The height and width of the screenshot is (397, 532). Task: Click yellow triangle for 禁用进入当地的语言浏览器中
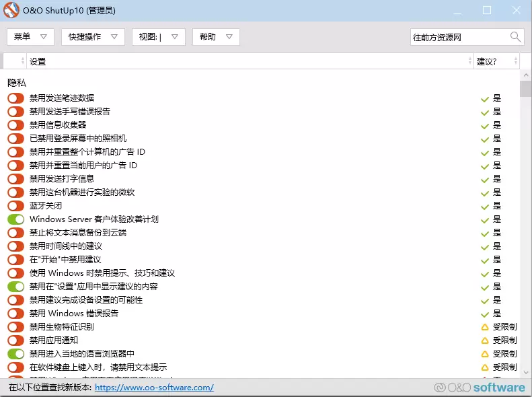(485, 354)
